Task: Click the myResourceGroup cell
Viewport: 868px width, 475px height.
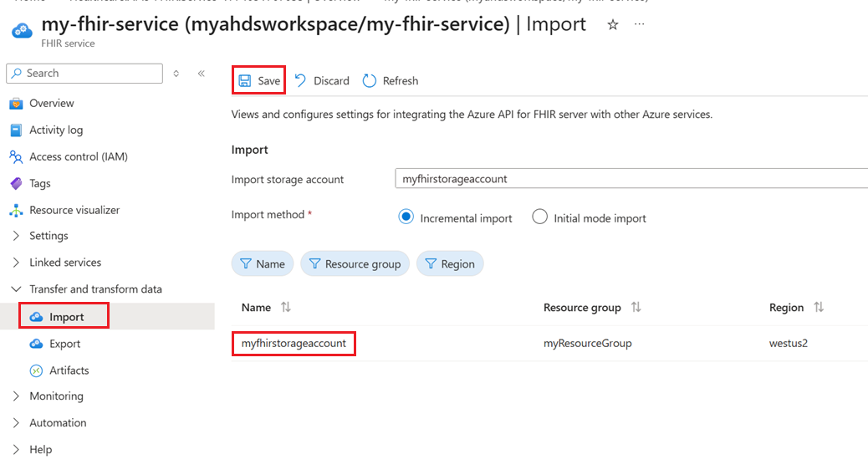Action: (x=587, y=343)
